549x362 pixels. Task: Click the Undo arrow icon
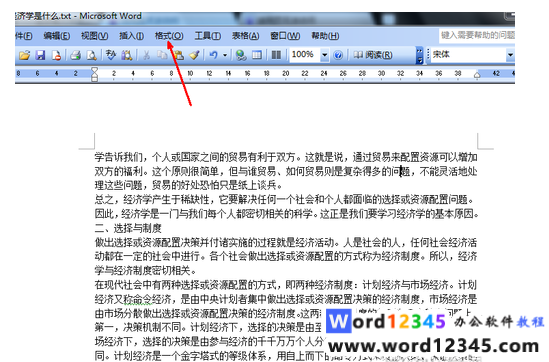pyautogui.click(x=213, y=55)
